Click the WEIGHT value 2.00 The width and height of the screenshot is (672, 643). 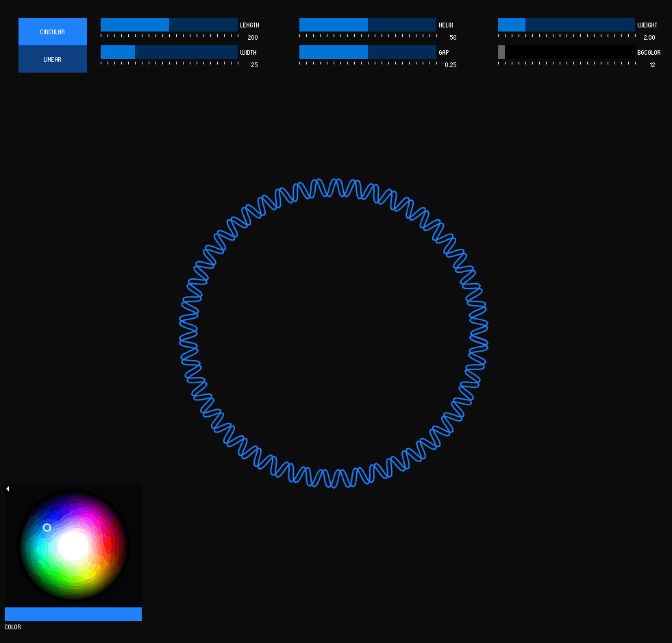pyautogui.click(x=649, y=38)
